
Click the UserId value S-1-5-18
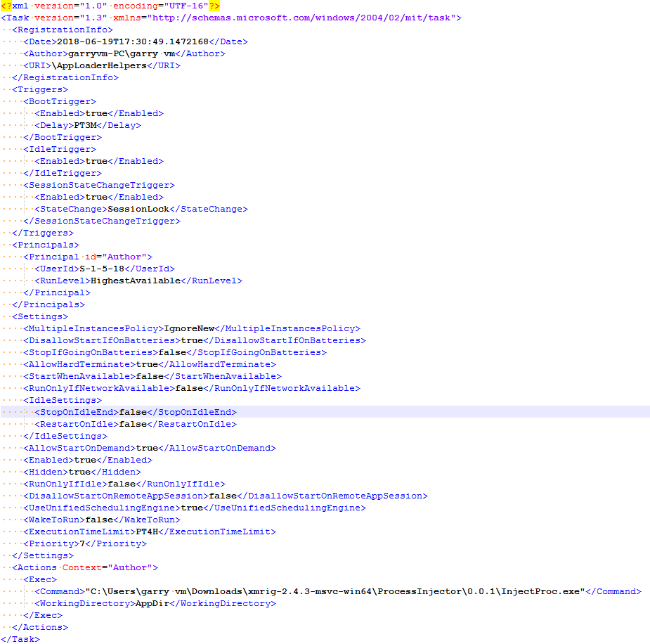(x=102, y=269)
